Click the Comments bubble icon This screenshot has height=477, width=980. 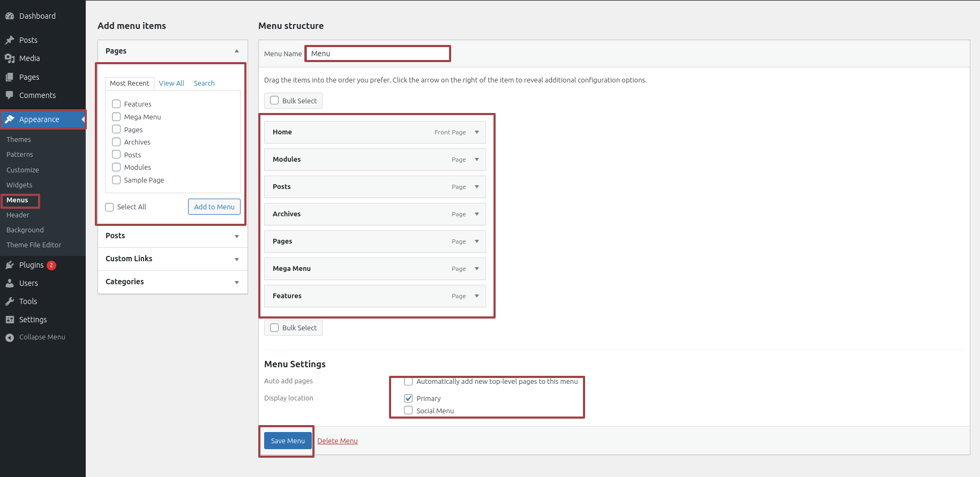point(10,95)
